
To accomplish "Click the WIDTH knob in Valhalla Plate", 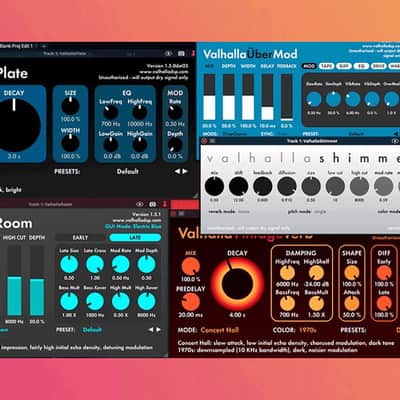I will (70, 143).
